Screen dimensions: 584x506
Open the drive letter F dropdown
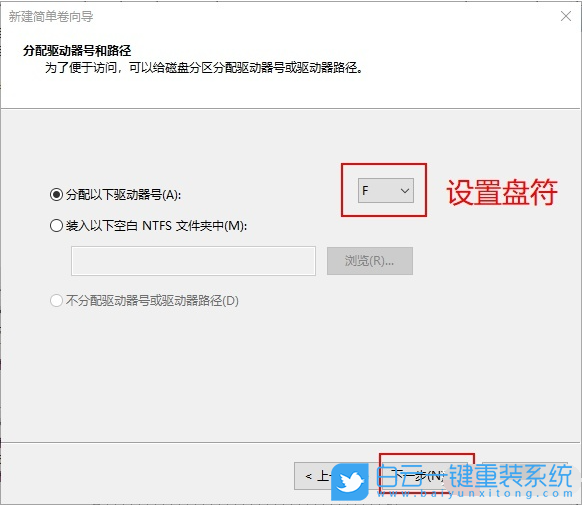[x=386, y=191]
